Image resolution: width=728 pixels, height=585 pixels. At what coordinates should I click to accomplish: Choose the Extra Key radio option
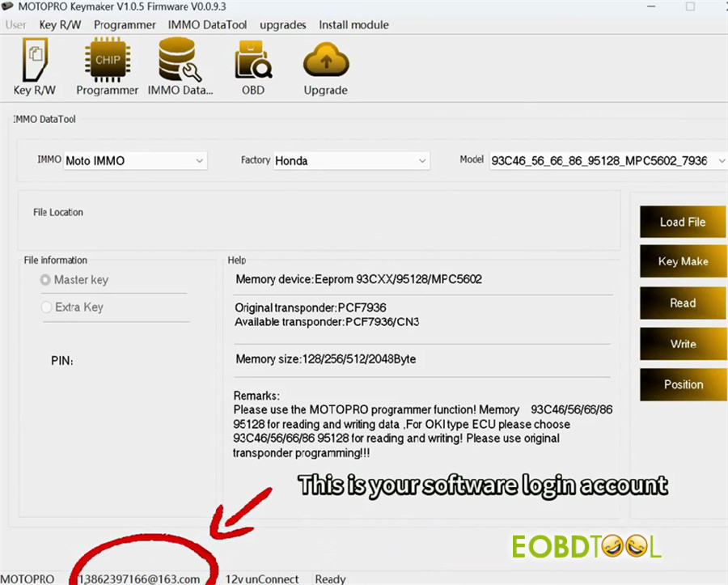click(x=46, y=307)
